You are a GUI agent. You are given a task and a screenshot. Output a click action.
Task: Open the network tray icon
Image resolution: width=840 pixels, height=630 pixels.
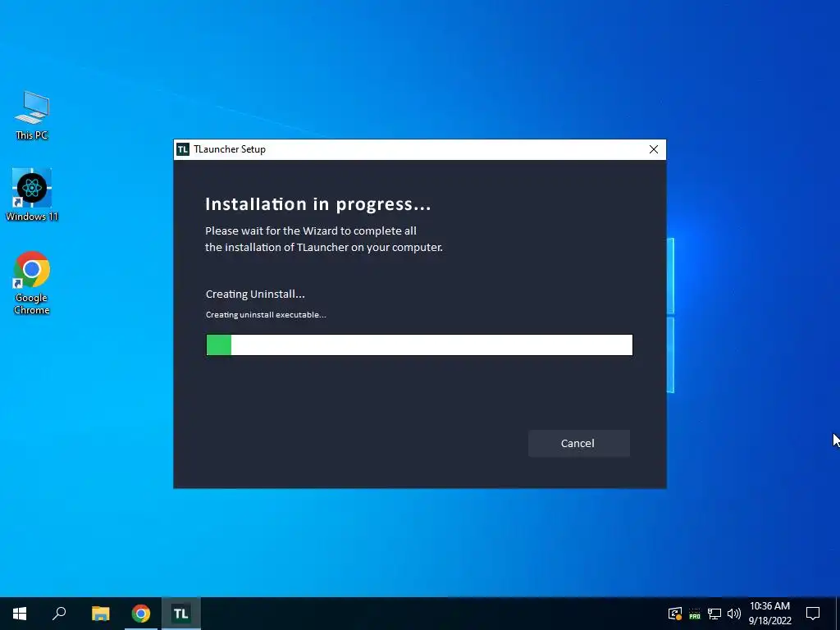pyautogui.click(x=714, y=614)
